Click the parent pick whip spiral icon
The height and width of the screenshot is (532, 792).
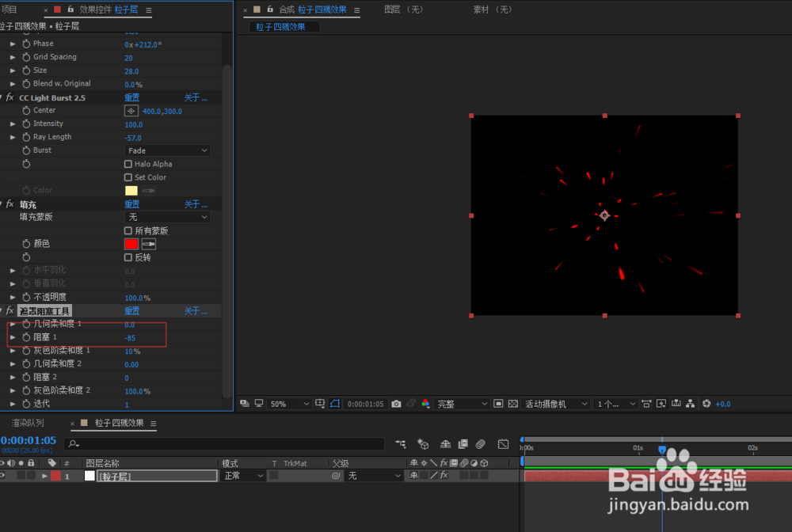point(335,476)
